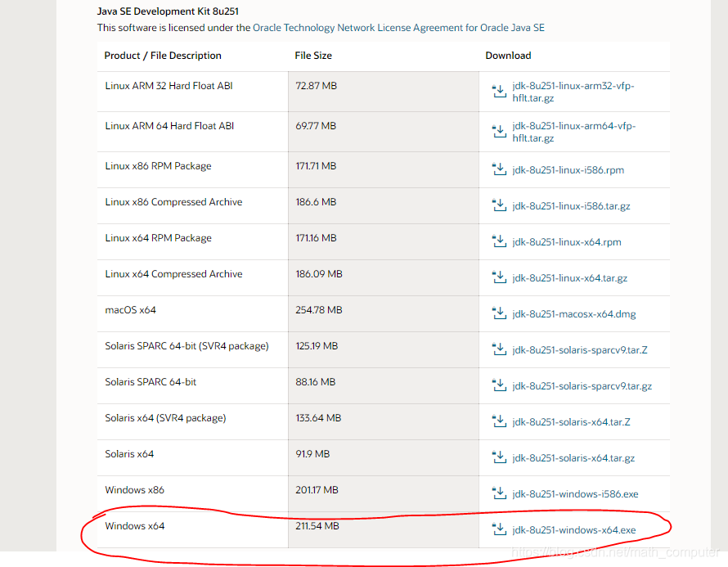Download jdk-8u251-linux-arm64-vfp-hflt.tar.gz file link
Image resolution: width=728 pixels, height=567 pixels.
pos(573,132)
